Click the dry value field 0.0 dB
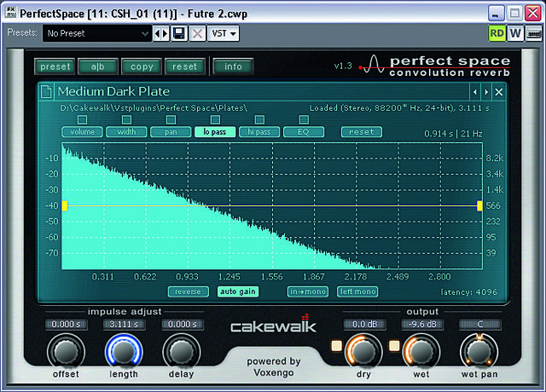The width and height of the screenshot is (546, 392). click(364, 325)
